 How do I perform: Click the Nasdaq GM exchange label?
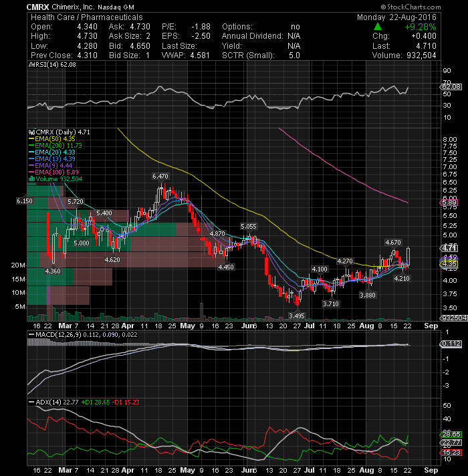pos(116,7)
